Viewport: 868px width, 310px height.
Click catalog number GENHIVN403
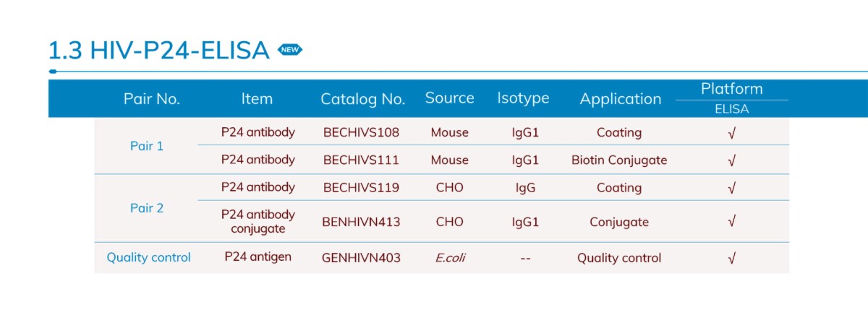tap(361, 258)
